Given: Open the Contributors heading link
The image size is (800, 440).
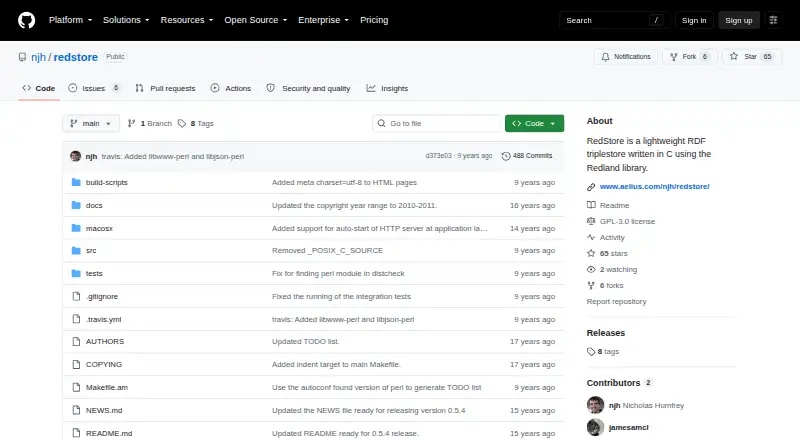Looking at the screenshot, I should point(619,383).
